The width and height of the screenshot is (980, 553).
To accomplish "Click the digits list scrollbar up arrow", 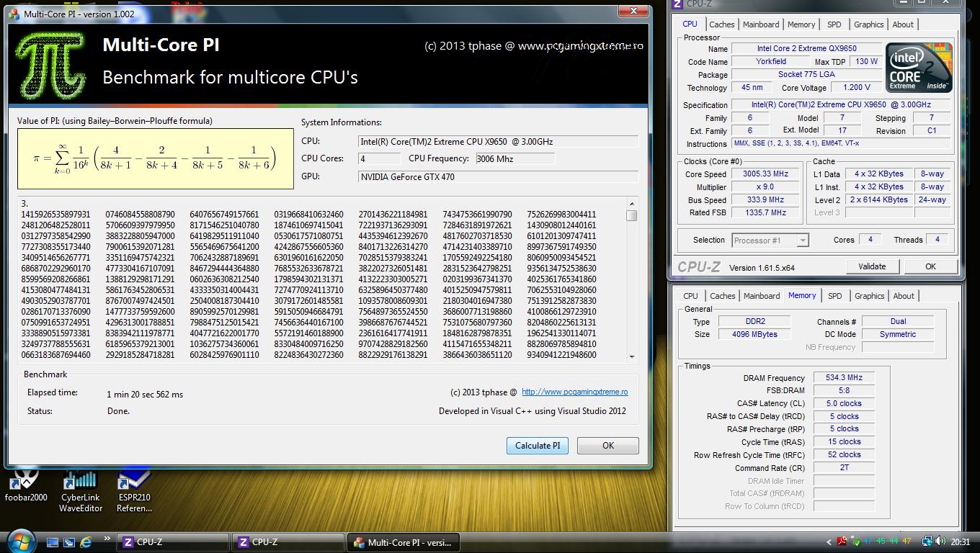I will pos(632,204).
